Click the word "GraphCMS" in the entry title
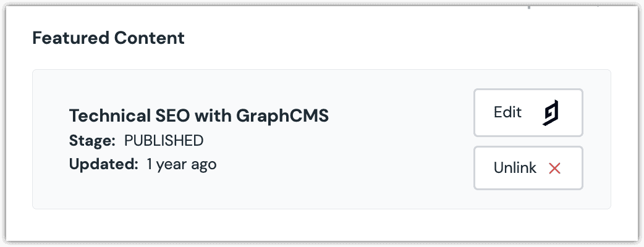The width and height of the screenshot is (644, 247). (282, 117)
